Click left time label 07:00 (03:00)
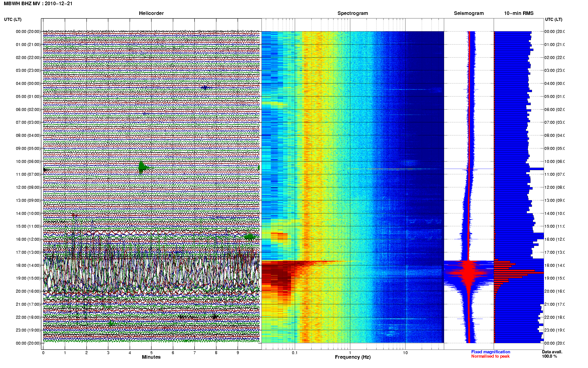 [x=28, y=122]
